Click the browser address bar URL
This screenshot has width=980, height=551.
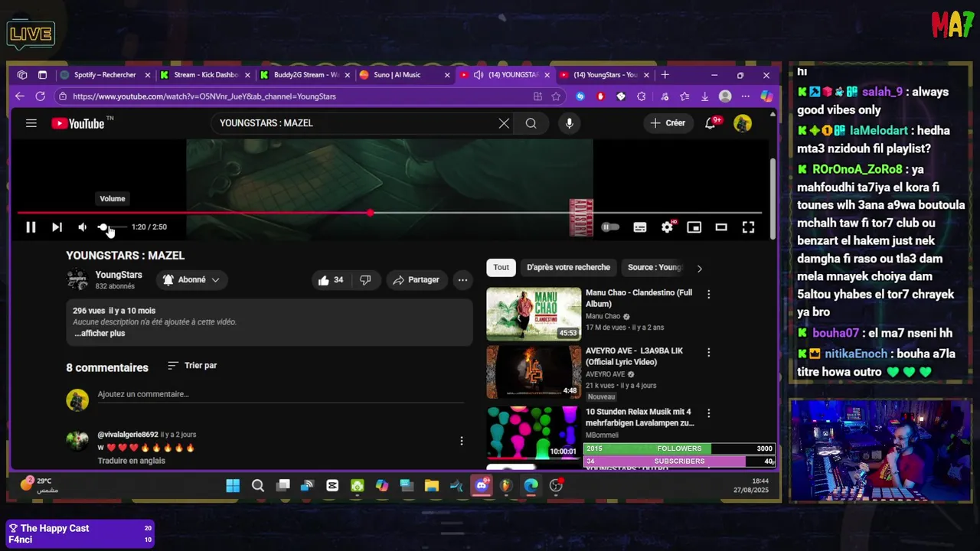(204, 96)
